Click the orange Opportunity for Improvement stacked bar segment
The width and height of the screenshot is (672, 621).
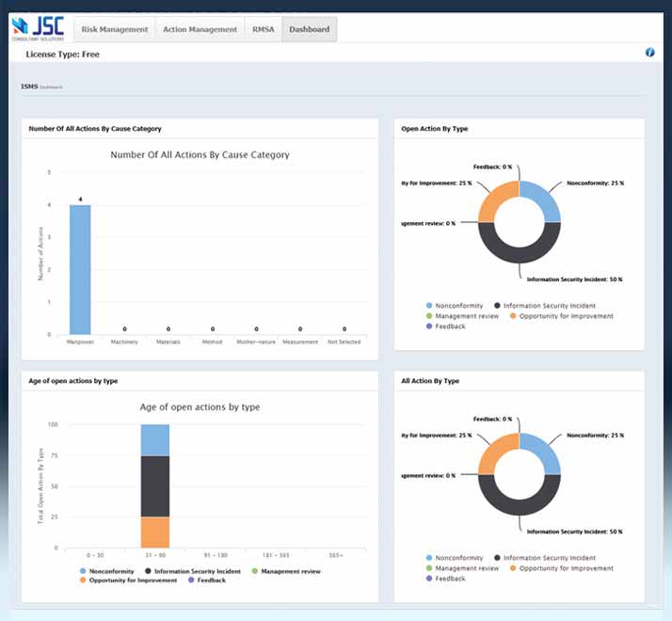(x=155, y=532)
